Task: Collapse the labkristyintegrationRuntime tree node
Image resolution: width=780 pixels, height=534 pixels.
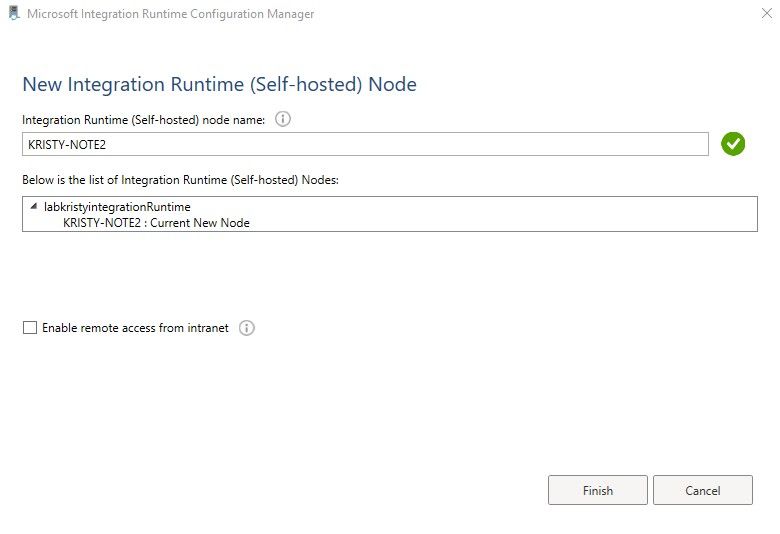Action: (34, 206)
